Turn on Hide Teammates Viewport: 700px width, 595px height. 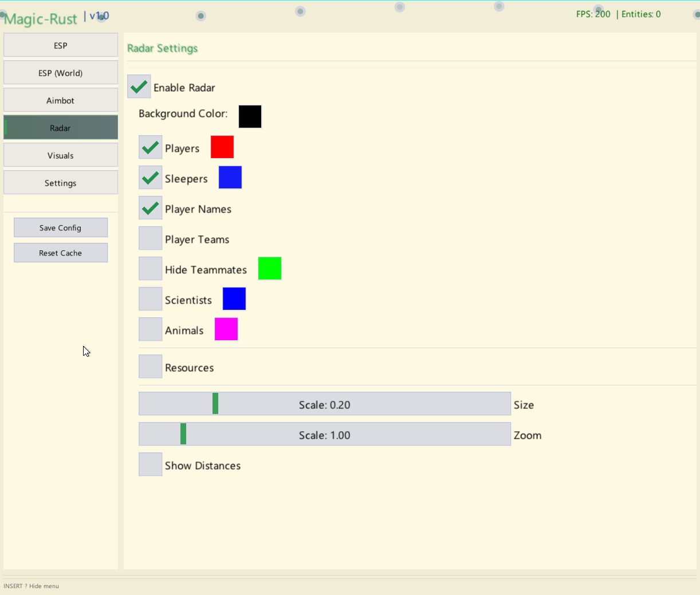150,267
